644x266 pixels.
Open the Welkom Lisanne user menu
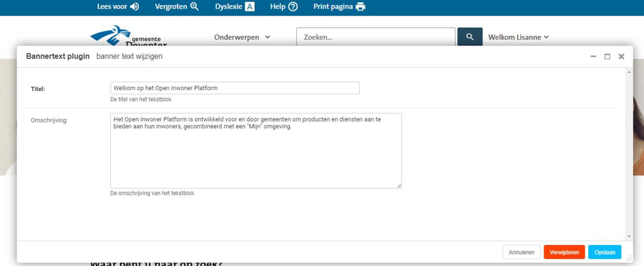pyautogui.click(x=518, y=37)
